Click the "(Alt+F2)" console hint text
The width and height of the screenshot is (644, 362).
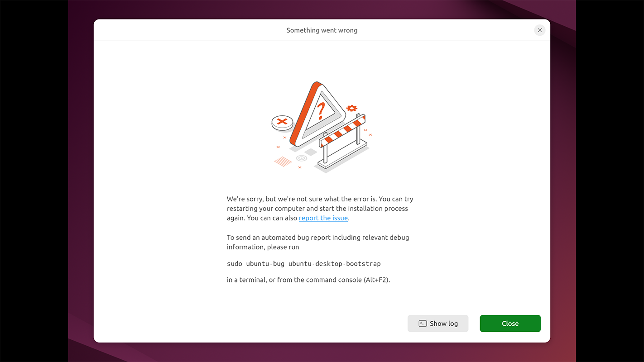point(376,280)
